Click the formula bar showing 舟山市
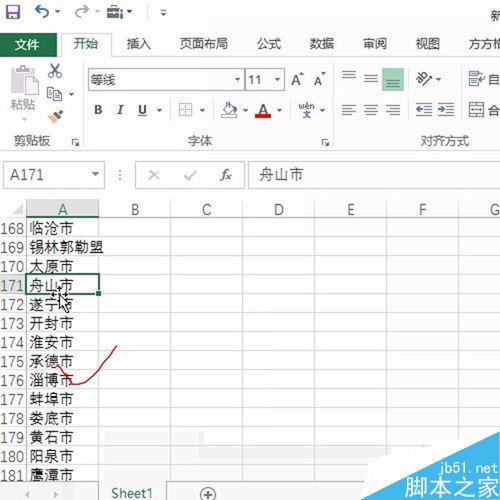 click(374, 175)
